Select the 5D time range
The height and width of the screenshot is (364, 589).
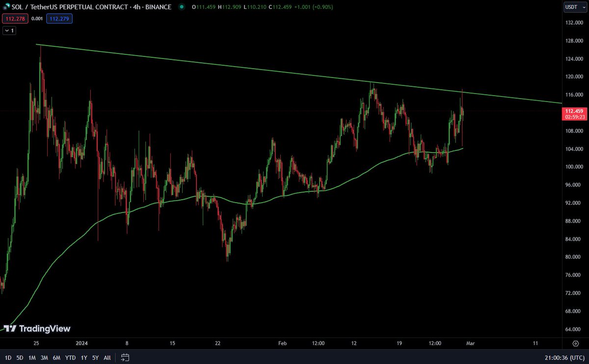point(20,358)
